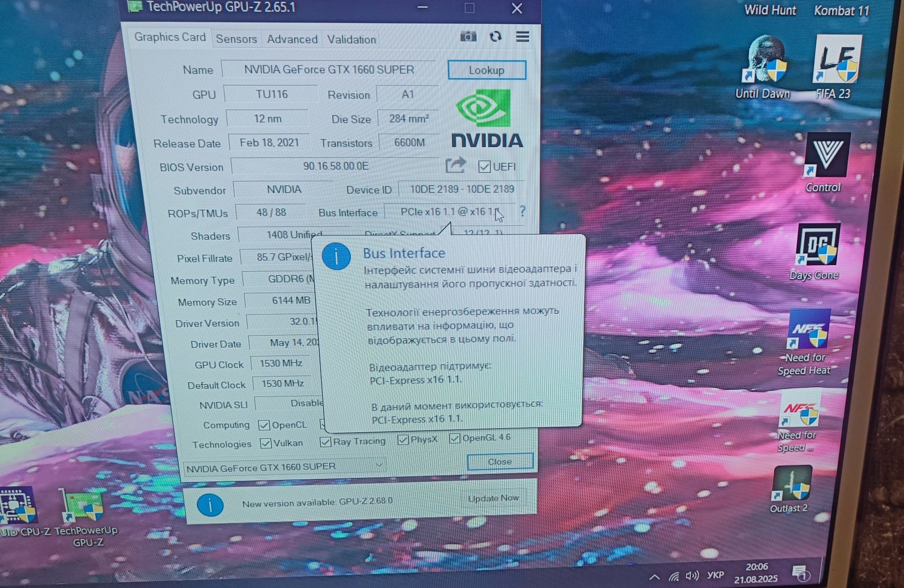
Task: Click the GPU field showing TU116
Action: (271, 94)
